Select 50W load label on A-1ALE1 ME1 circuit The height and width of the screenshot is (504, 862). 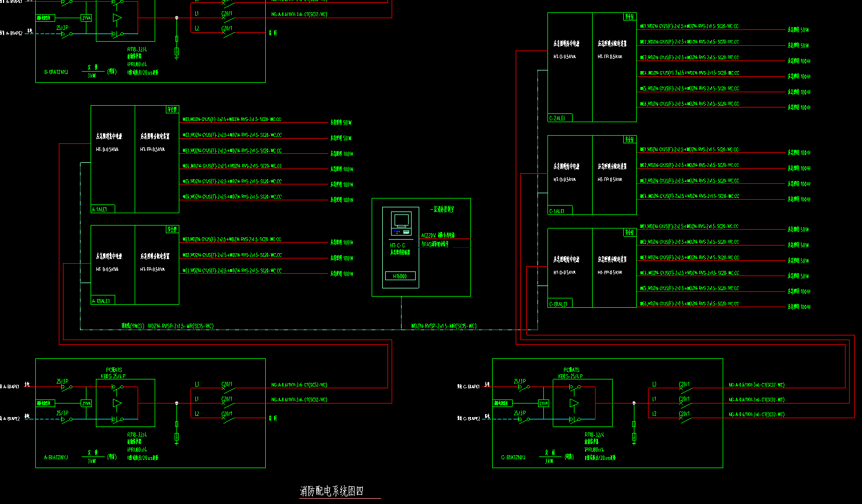[341, 123]
